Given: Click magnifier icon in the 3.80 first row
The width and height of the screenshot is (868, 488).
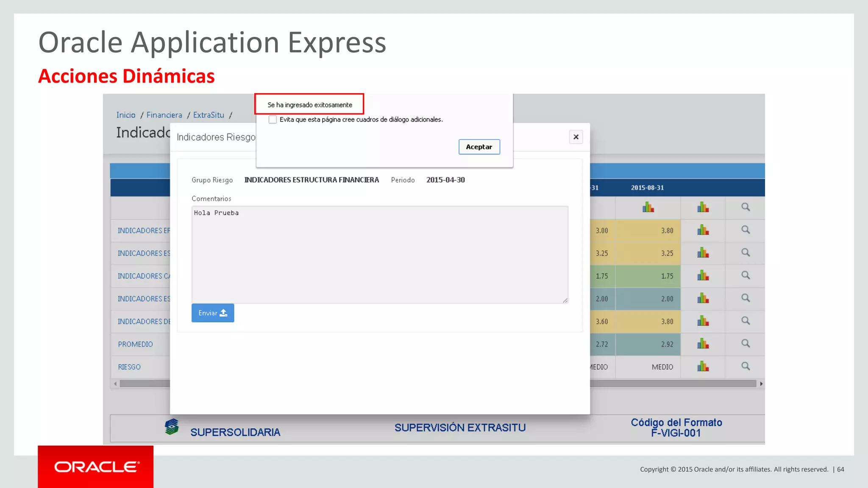Looking at the screenshot, I should tap(746, 230).
